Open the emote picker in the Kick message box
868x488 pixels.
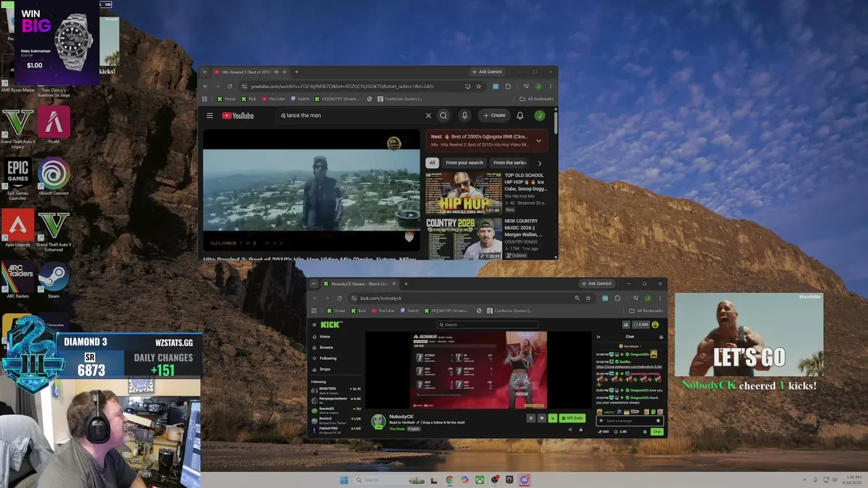pyautogui.click(x=658, y=421)
